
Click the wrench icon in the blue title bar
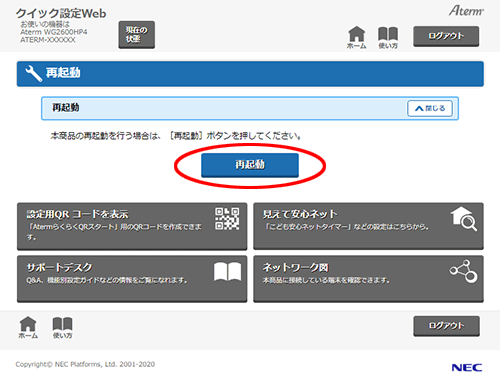33,73
